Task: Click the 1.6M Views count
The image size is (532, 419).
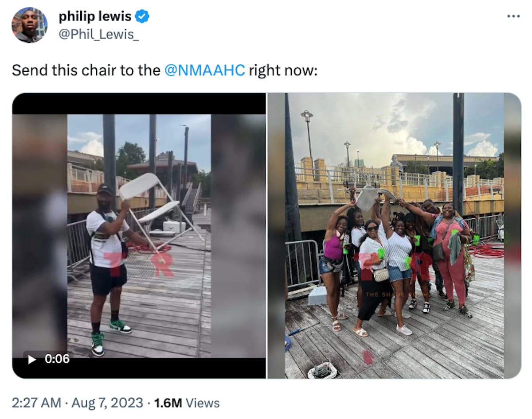Action: 186,403
